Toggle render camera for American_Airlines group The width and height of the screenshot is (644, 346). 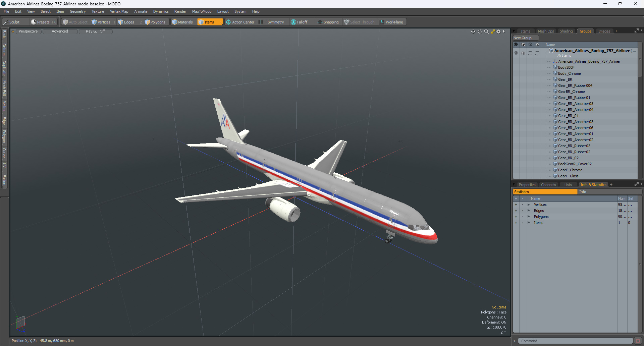pyautogui.click(x=523, y=53)
